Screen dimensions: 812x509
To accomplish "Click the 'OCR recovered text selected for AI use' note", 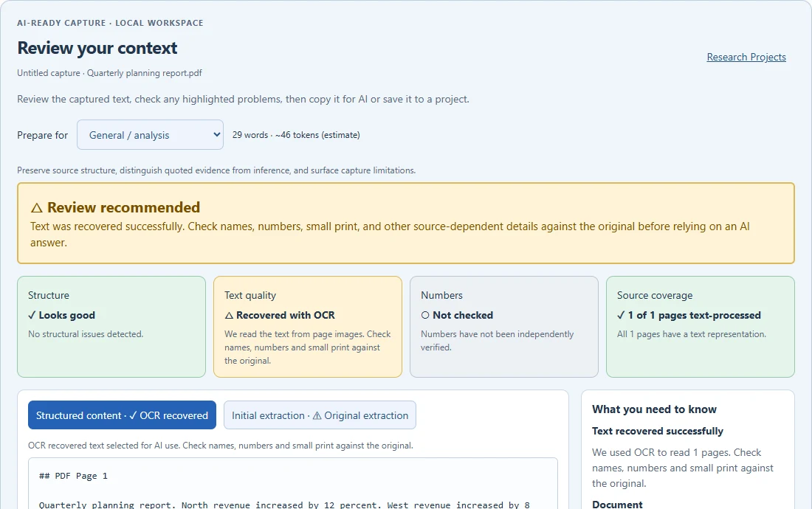I will coord(221,446).
